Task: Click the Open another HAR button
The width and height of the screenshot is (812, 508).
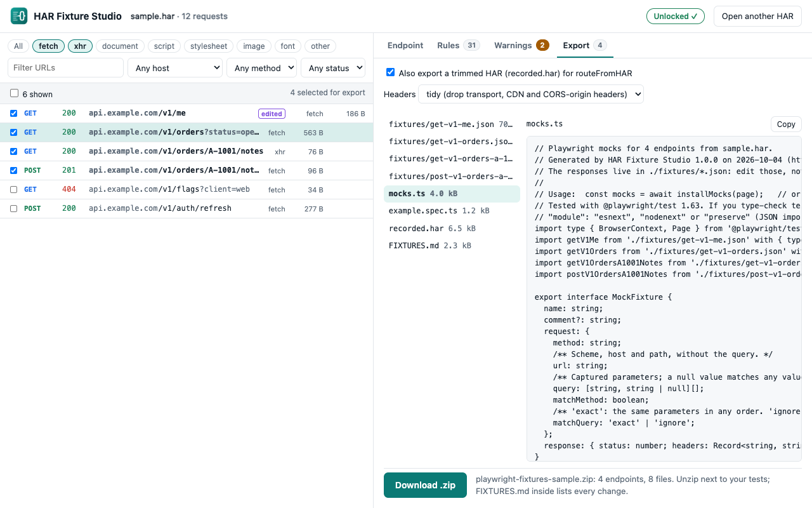Action: pos(757,16)
